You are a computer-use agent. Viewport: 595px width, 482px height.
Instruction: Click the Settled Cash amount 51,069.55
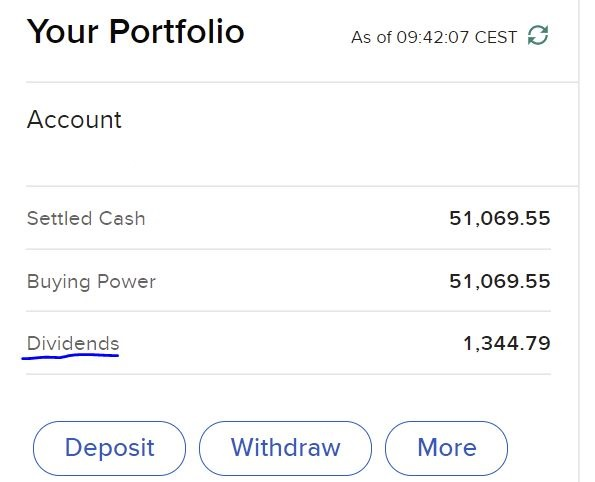click(500, 218)
